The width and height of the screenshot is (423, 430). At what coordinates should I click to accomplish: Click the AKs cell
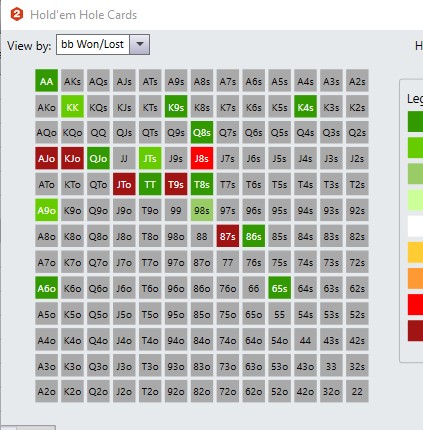(x=72, y=81)
